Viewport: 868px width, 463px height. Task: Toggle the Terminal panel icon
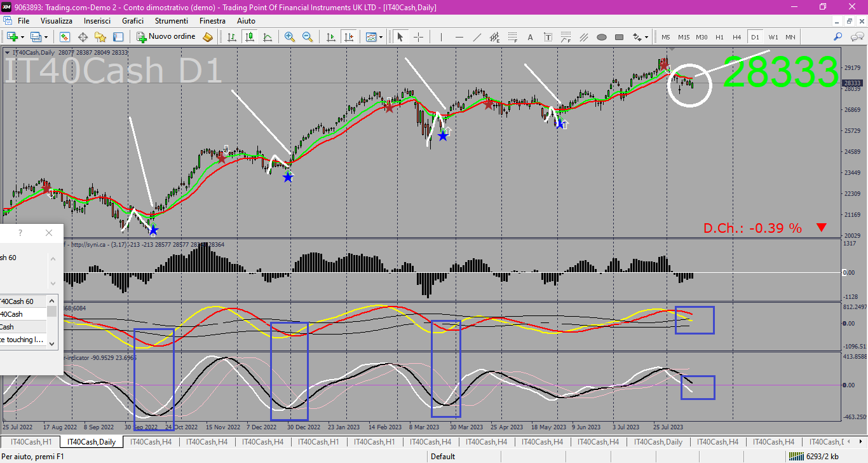118,37
